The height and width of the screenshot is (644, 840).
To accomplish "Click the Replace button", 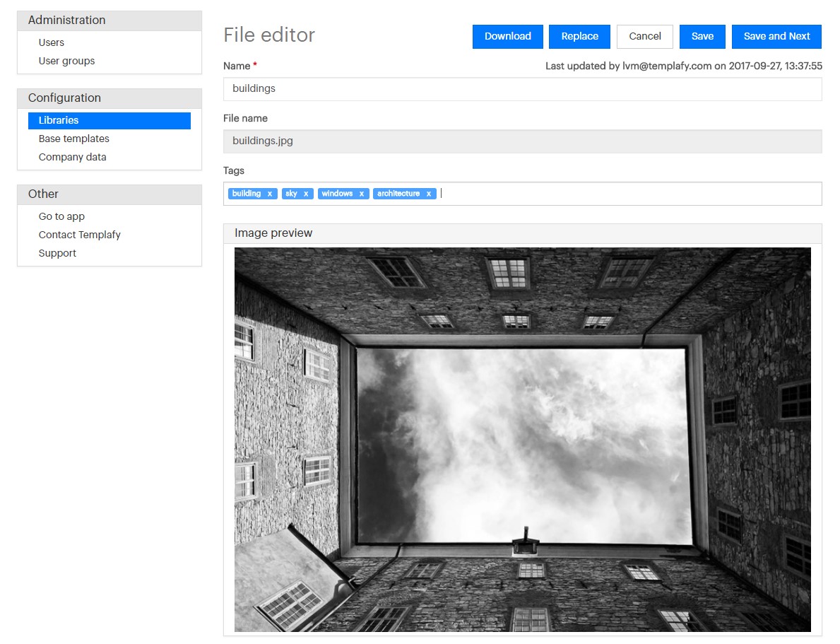I will coord(579,37).
